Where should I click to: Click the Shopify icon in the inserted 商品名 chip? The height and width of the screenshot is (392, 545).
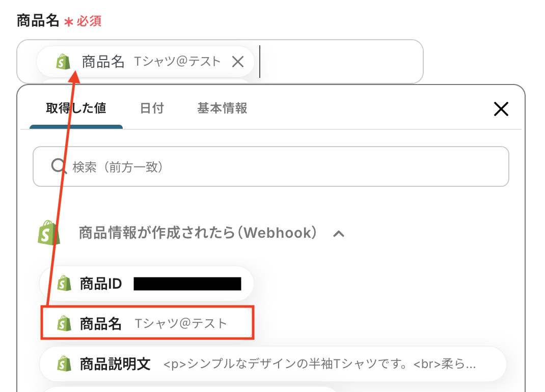(63, 62)
